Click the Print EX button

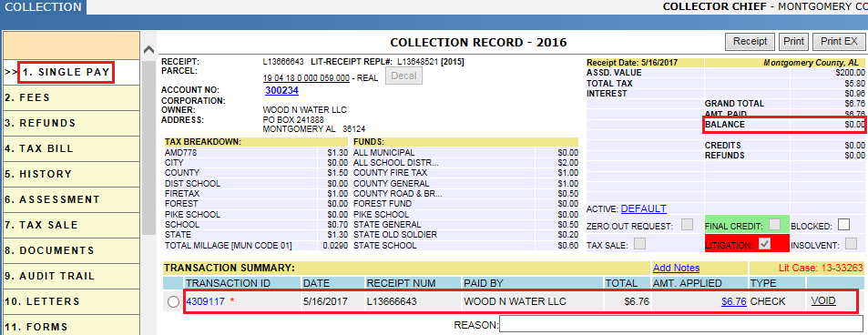coord(839,42)
